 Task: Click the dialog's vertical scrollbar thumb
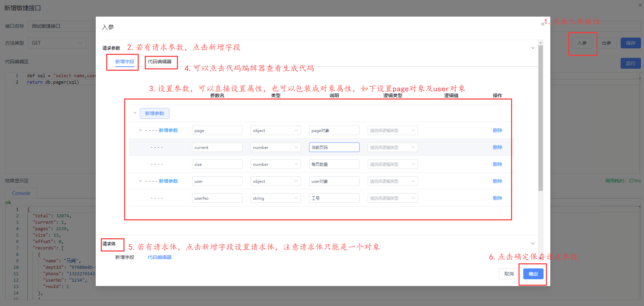coord(540,118)
